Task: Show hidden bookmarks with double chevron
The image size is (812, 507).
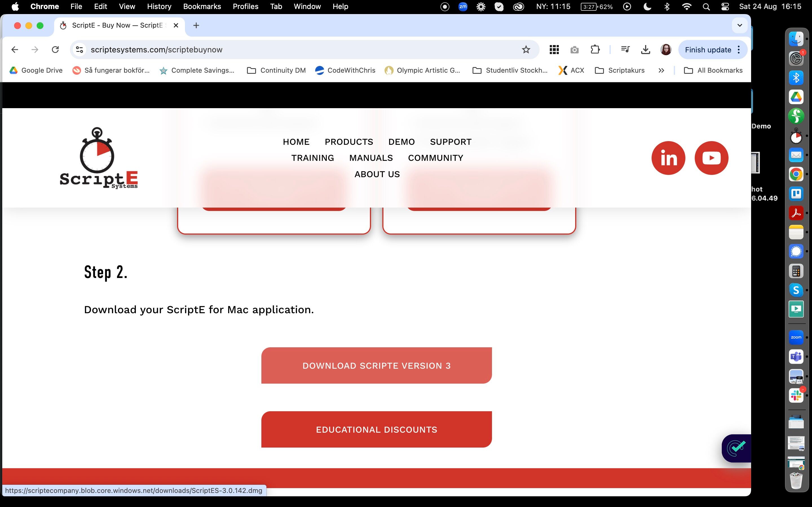Action: (x=661, y=70)
